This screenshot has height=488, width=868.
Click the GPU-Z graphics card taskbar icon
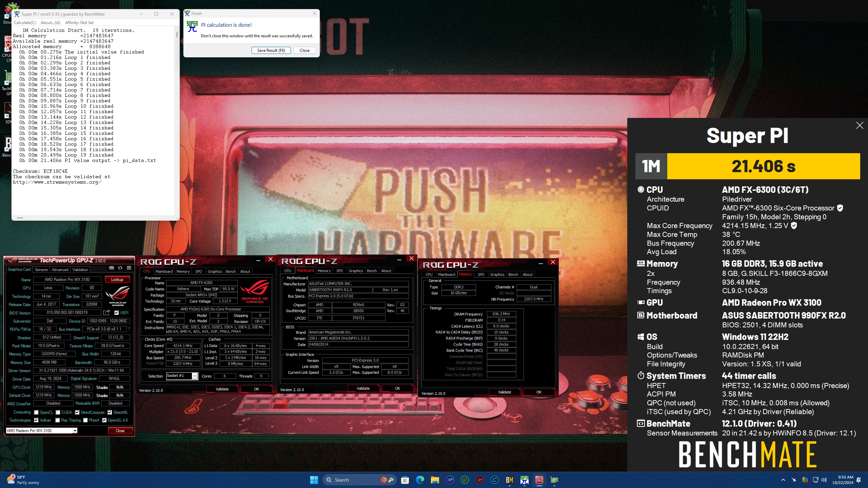[554, 480]
